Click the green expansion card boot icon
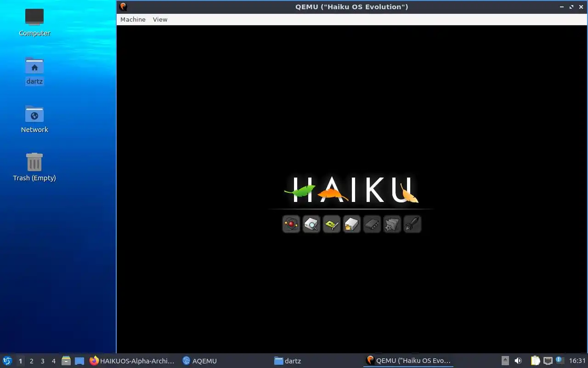The height and width of the screenshot is (368, 588). (332, 224)
